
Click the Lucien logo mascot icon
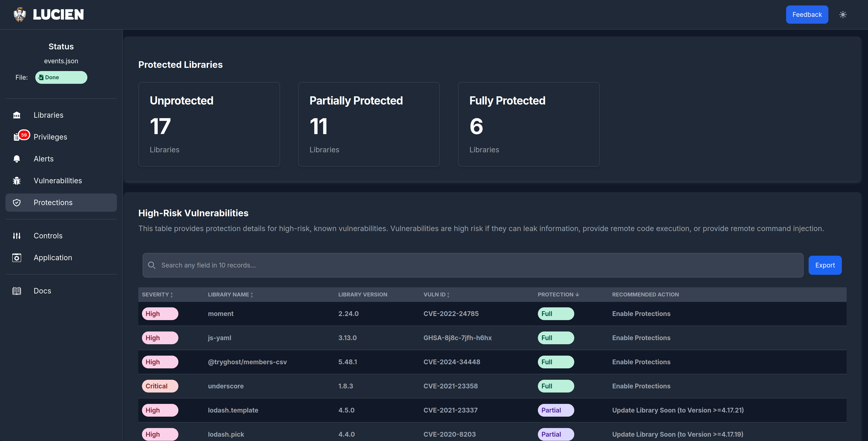pyautogui.click(x=20, y=15)
